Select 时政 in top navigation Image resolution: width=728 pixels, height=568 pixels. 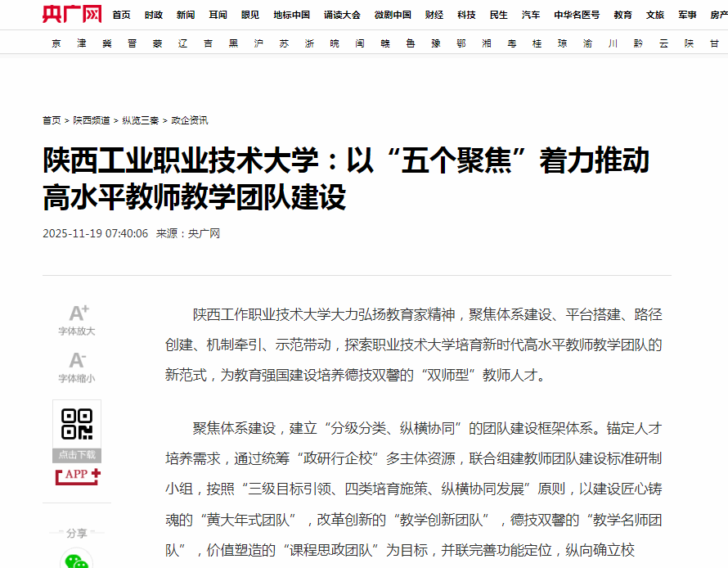tap(154, 15)
